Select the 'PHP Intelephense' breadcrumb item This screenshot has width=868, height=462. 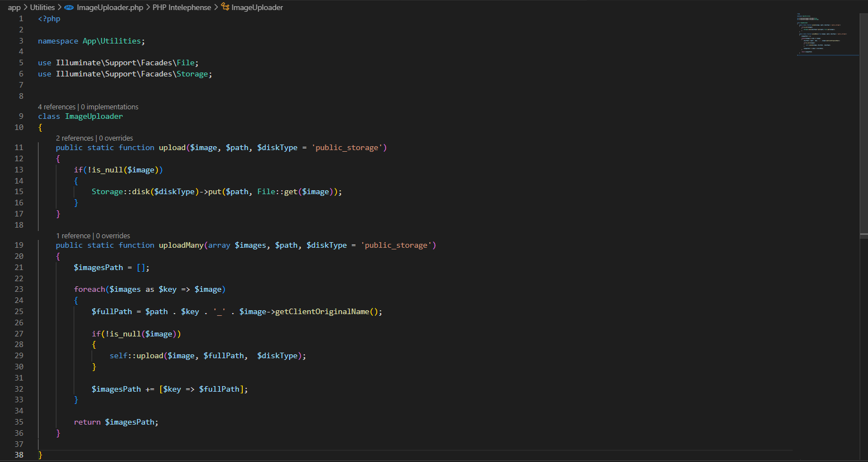[182, 7]
